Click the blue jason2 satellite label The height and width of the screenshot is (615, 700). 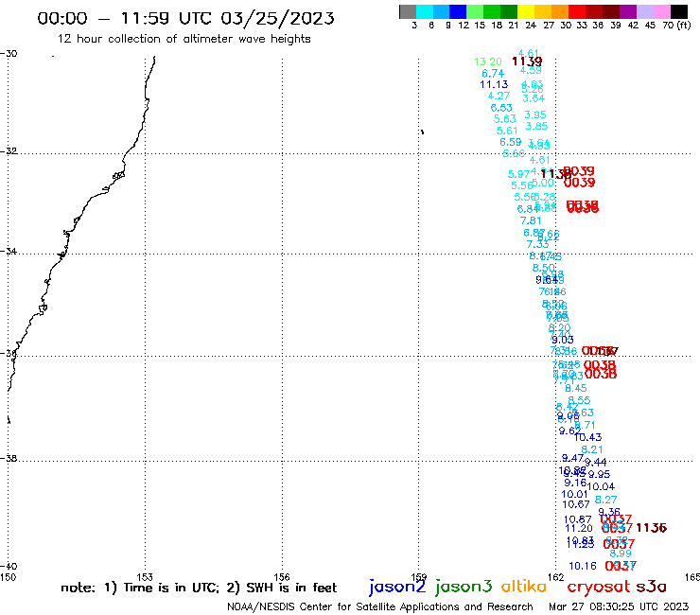[x=397, y=587]
